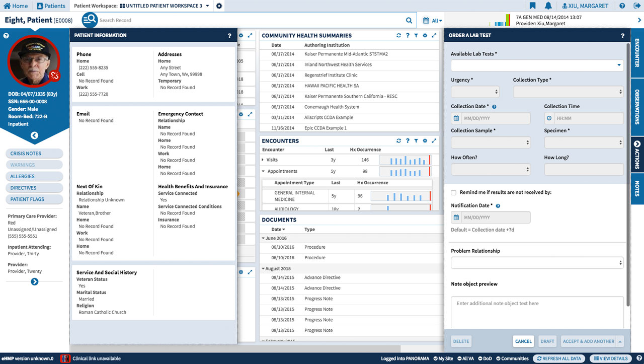Open help for the Encounters applet
644x364 pixels.
(x=408, y=141)
